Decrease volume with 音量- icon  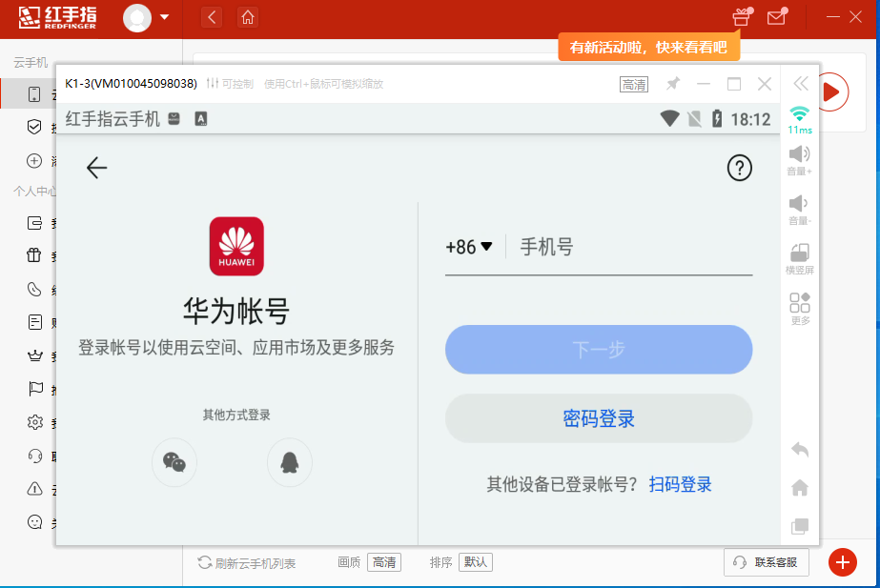pos(799,210)
